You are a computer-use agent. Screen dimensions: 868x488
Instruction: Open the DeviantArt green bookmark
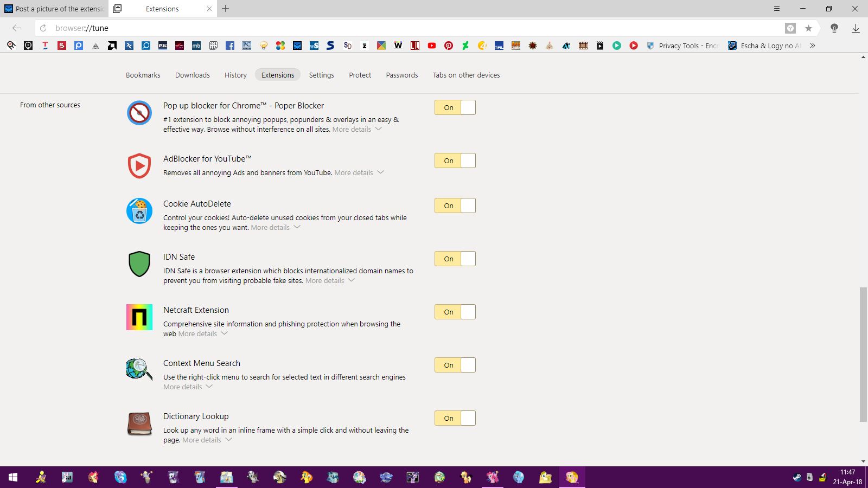(x=465, y=46)
